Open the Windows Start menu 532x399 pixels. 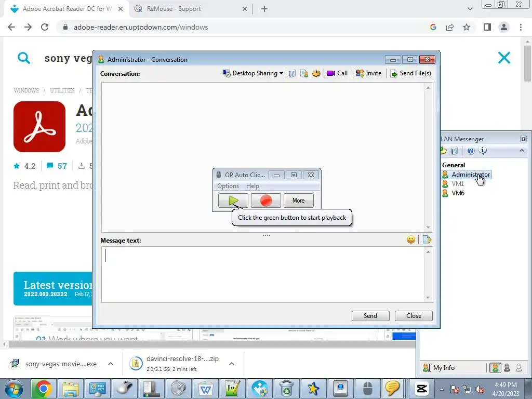tap(14, 389)
